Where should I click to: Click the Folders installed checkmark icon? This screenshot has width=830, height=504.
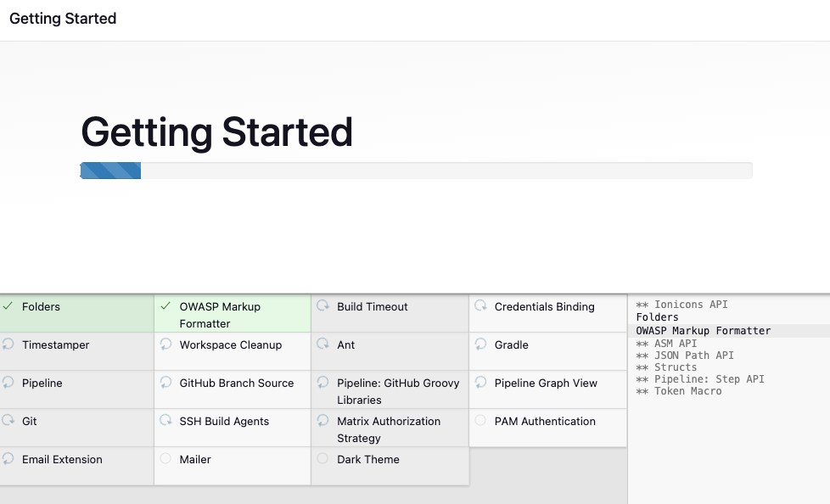click(x=8, y=306)
